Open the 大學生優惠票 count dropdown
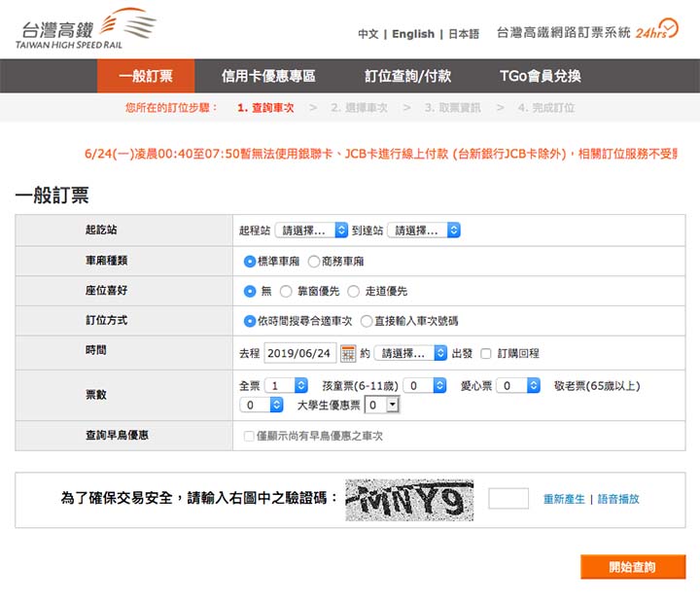Image resolution: width=700 pixels, height=602 pixels. pos(382,405)
